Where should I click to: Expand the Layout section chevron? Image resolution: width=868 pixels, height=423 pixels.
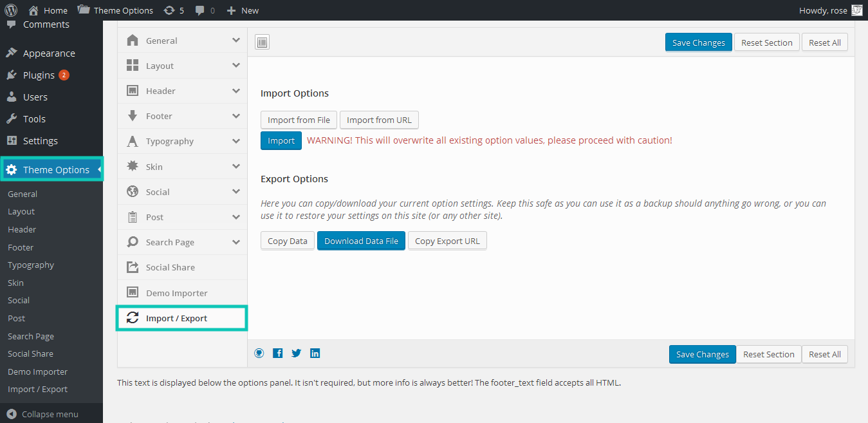click(236, 65)
